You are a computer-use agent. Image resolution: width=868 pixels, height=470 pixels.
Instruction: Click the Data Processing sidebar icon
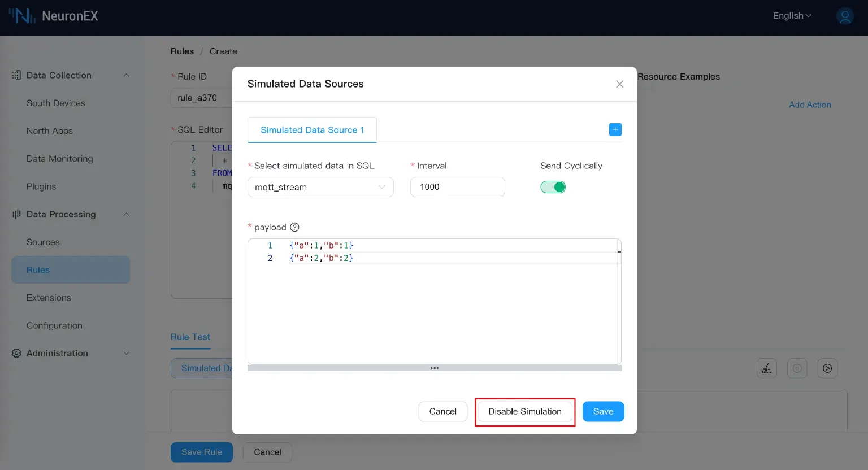(15, 214)
